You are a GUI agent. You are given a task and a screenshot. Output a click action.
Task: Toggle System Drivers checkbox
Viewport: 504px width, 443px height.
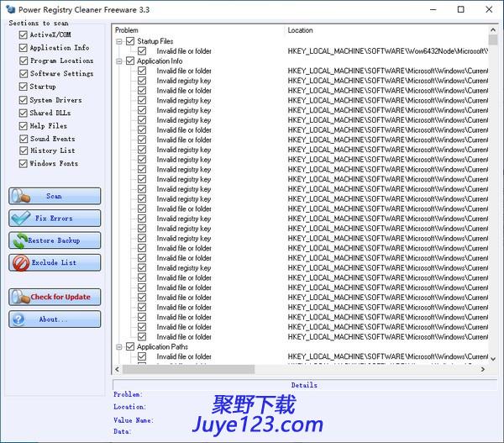tap(24, 100)
